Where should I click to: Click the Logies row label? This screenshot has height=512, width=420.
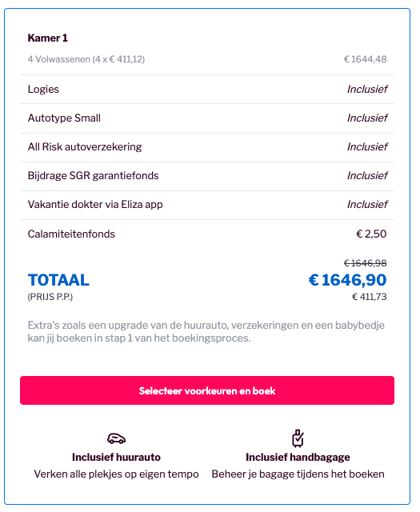click(43, 89)
